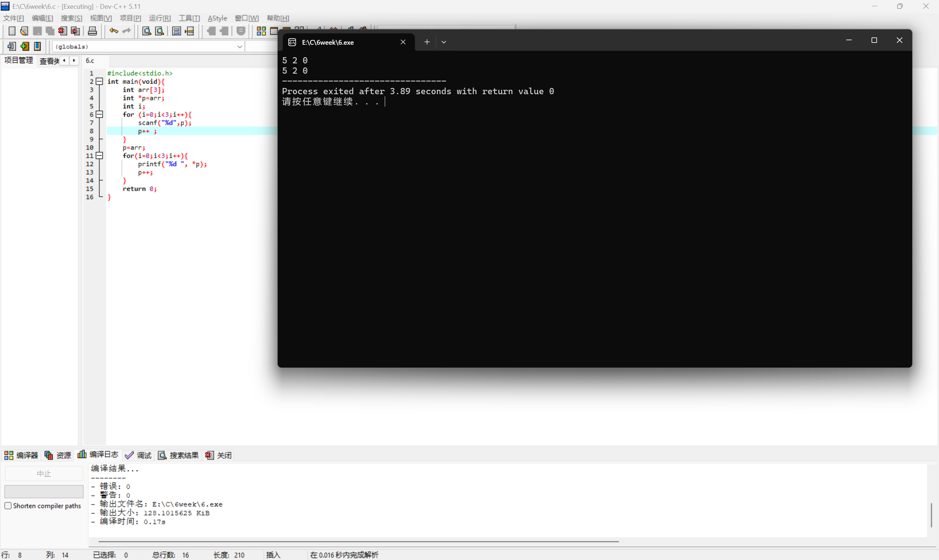Click the Compile colored-squares toolbar icon
Screen dimensions: 939x560
point(261,31)
